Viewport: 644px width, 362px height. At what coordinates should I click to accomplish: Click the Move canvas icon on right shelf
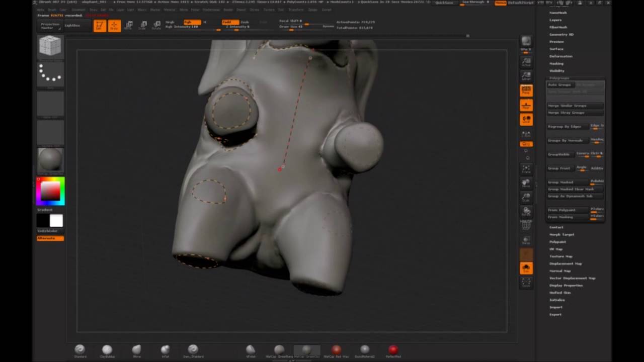click(526, 183)
